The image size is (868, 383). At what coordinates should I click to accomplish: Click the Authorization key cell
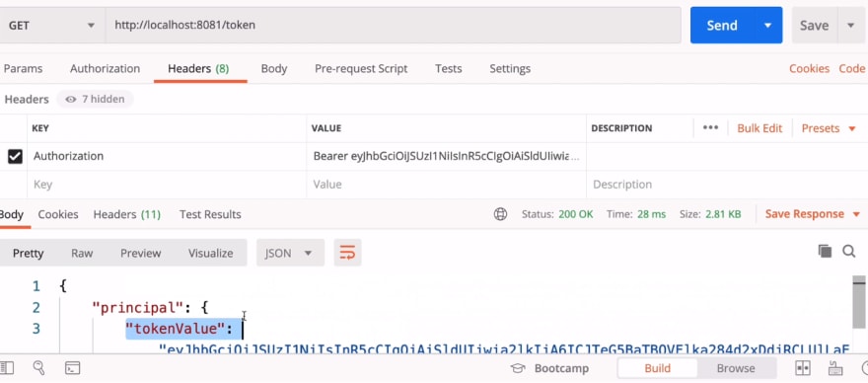click(x=167, y=156)
